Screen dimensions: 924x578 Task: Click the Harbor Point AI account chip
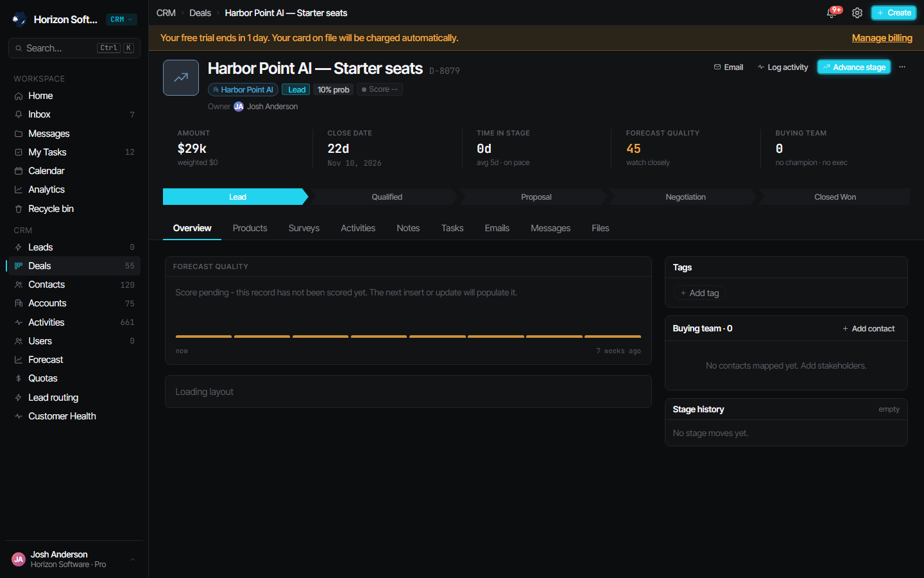tap(243, 89)
